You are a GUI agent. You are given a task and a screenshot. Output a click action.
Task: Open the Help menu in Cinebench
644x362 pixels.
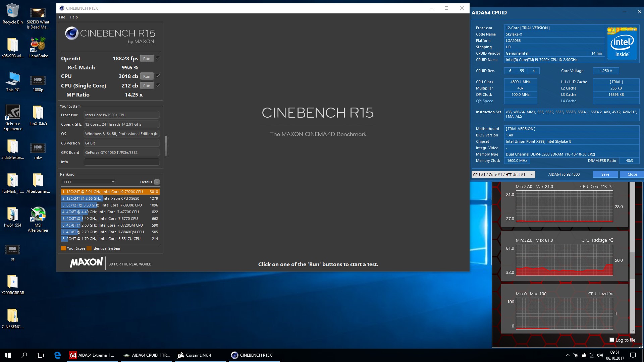74,17
